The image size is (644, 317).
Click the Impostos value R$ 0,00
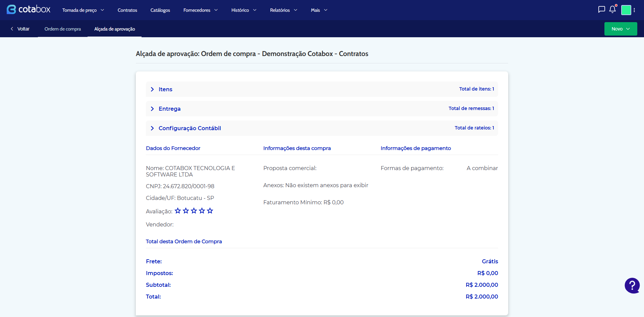pyautogui.click(x=487, y=273)
